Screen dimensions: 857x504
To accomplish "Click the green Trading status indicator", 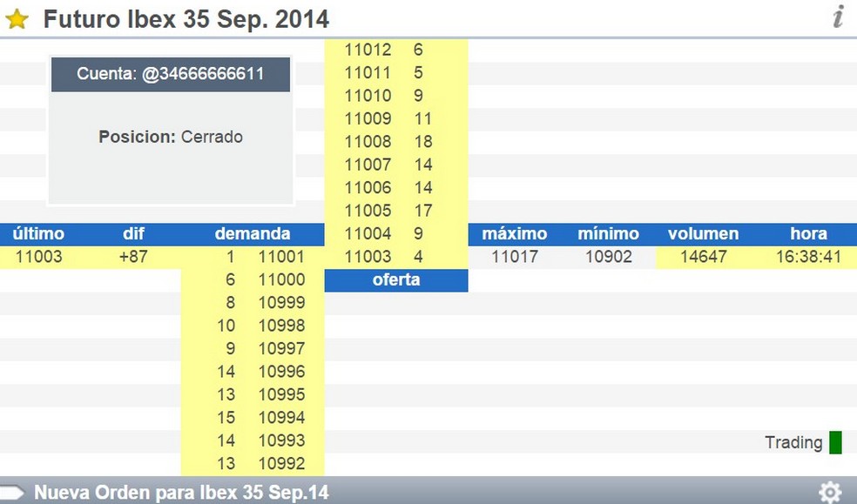I will pos(835,442).
